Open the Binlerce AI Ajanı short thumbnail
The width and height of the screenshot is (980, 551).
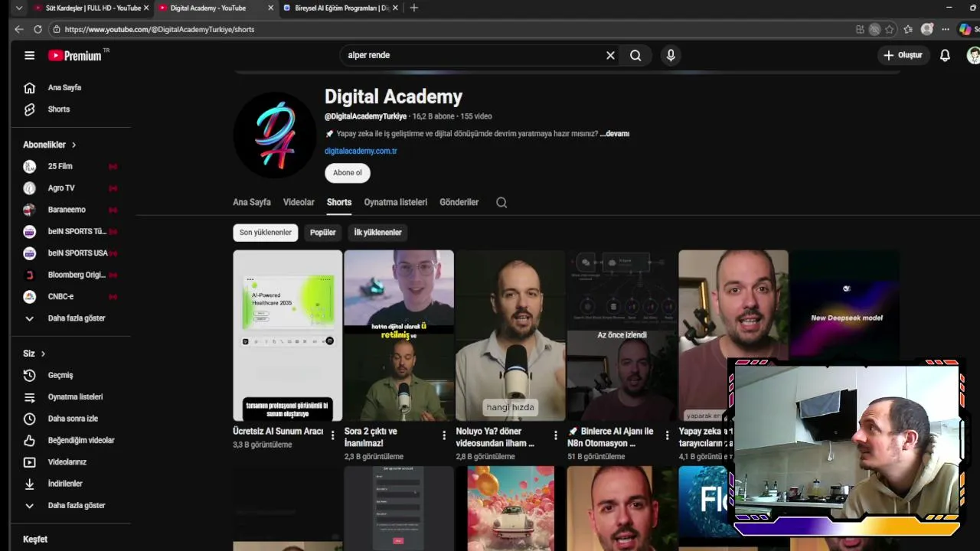pos(622,335)
